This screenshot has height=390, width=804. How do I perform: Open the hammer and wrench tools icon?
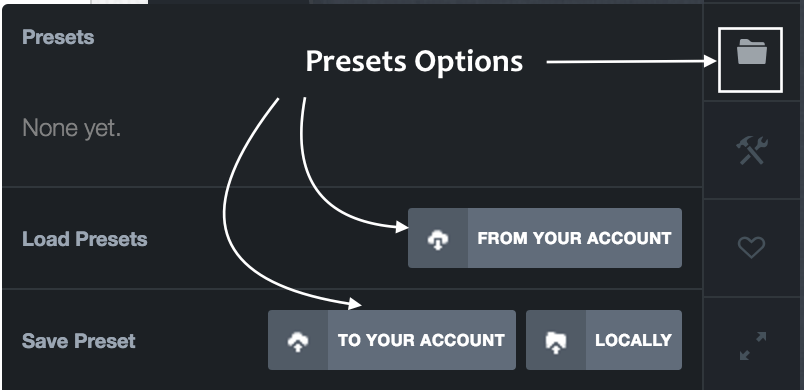752,150
